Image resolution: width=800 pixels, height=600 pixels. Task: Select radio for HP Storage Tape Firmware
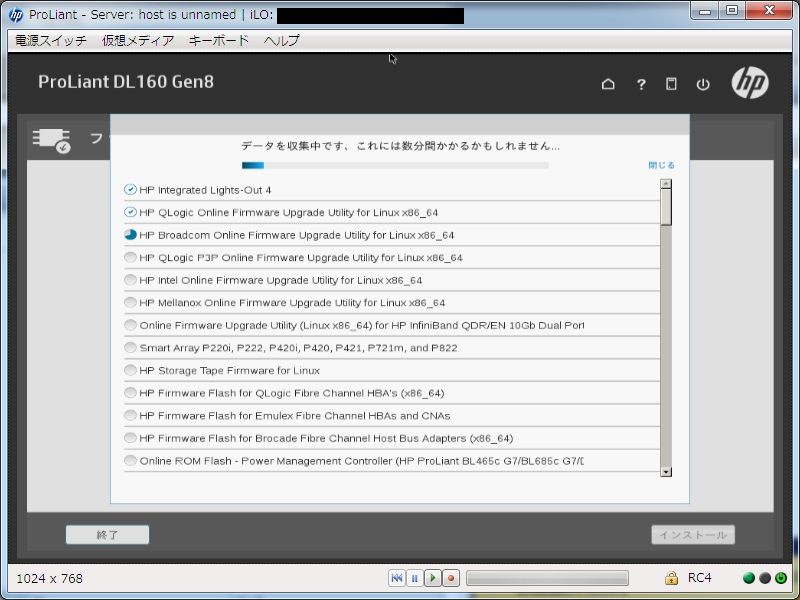coord(130,370)
